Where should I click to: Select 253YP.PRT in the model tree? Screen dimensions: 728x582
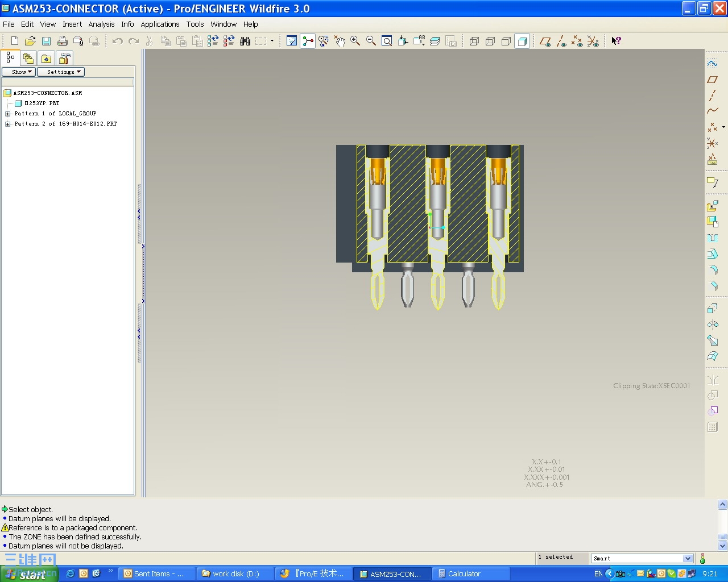click(41, 103)
